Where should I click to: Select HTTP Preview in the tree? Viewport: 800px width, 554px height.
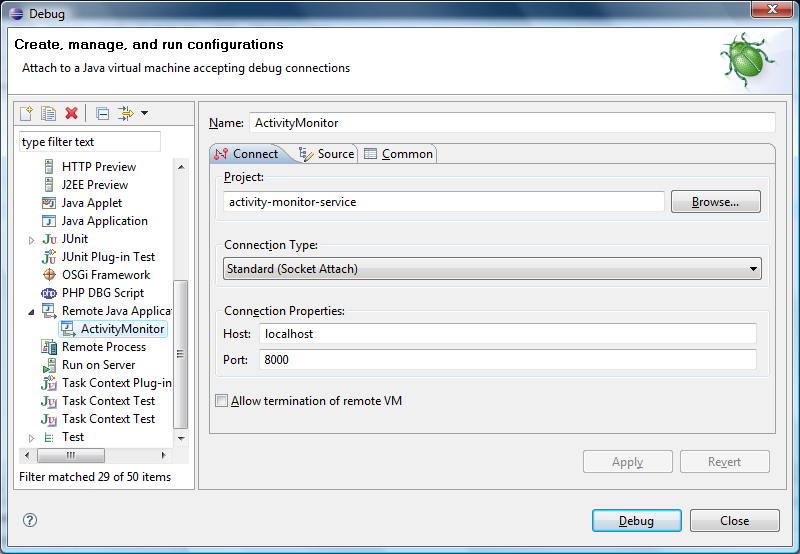tap(99, 167)
